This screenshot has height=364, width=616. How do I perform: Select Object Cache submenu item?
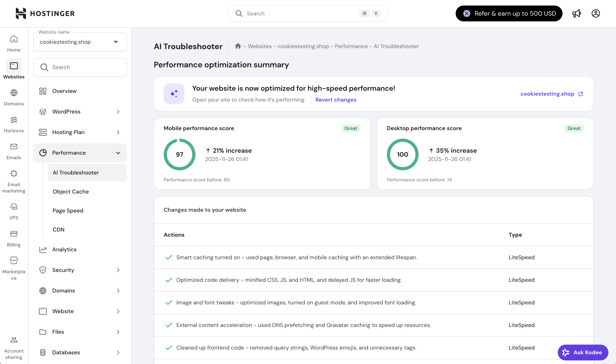coord(71,192)
